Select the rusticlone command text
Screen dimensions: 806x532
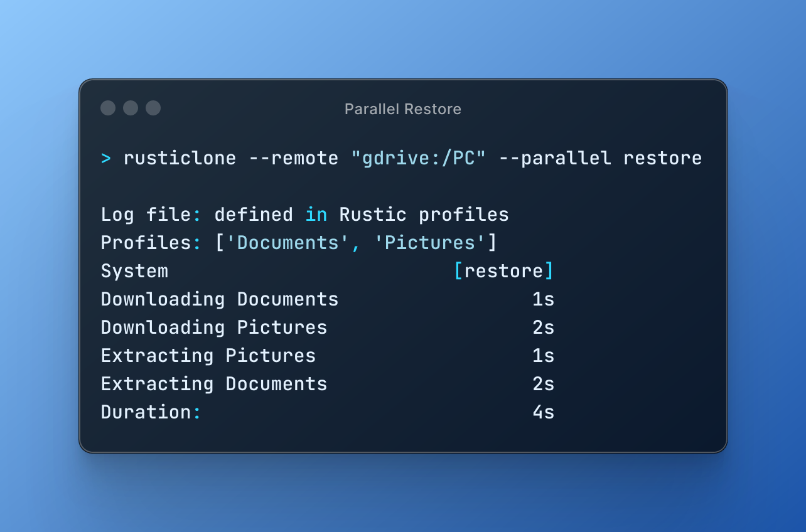[180, 158]
